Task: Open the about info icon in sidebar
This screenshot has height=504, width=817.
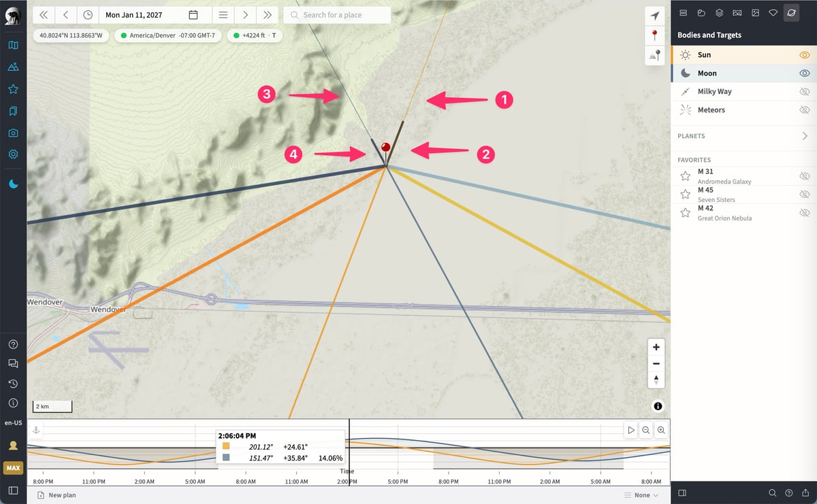Action: coord(13,403)
